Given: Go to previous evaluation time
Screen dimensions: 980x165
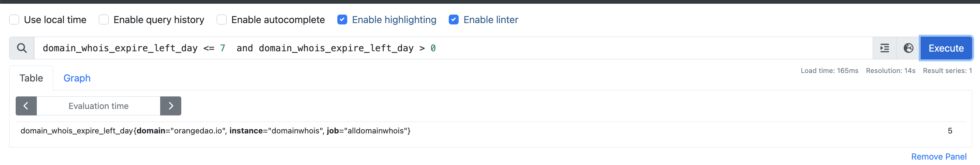Looking at the screenshot, I should [26, 106].
